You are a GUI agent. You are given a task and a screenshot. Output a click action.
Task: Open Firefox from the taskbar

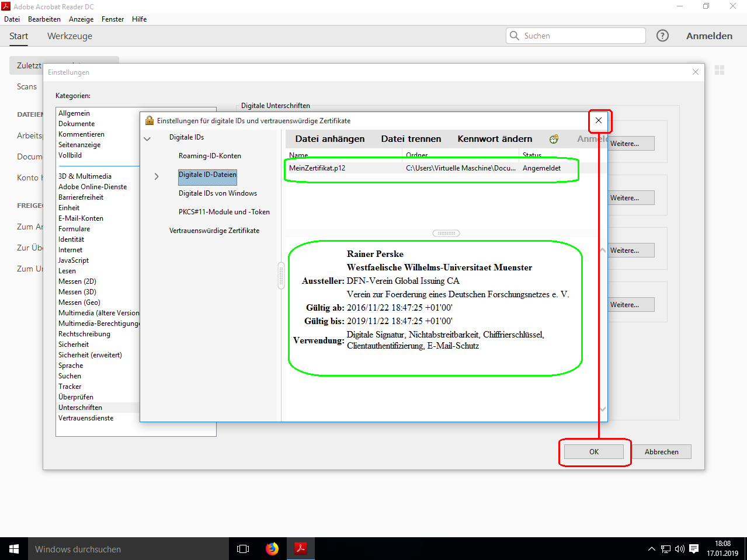(272, 549)
